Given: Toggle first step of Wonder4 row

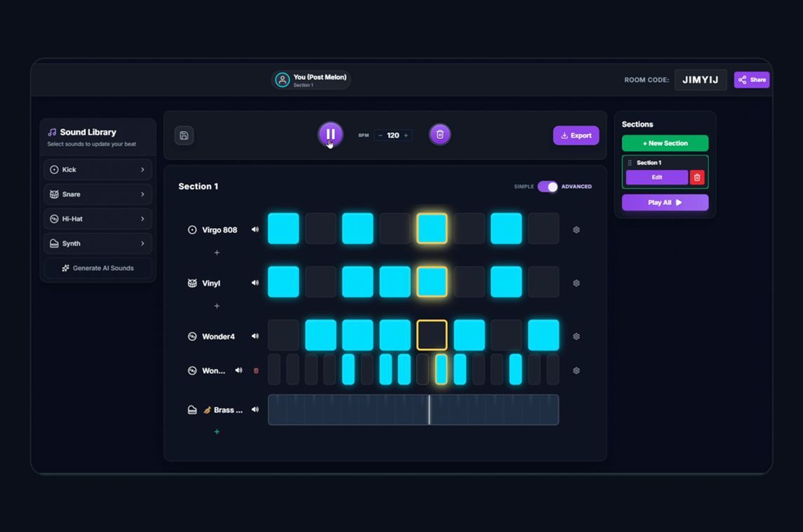Looking at the screenshot, I should coord(283,335).
